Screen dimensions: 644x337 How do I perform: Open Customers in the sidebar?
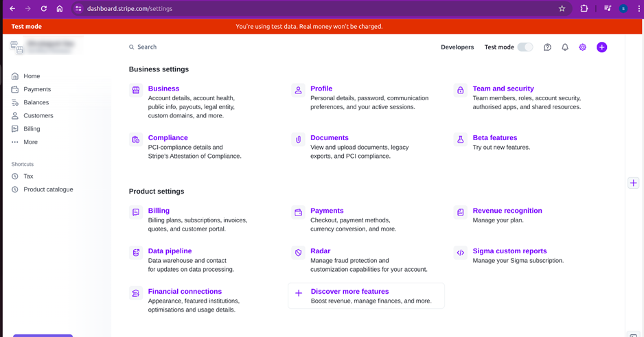tap(38, 116)
